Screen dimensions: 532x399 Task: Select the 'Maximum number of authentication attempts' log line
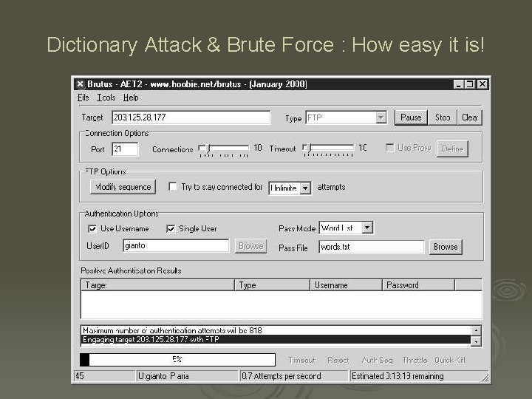click(276, 330)
